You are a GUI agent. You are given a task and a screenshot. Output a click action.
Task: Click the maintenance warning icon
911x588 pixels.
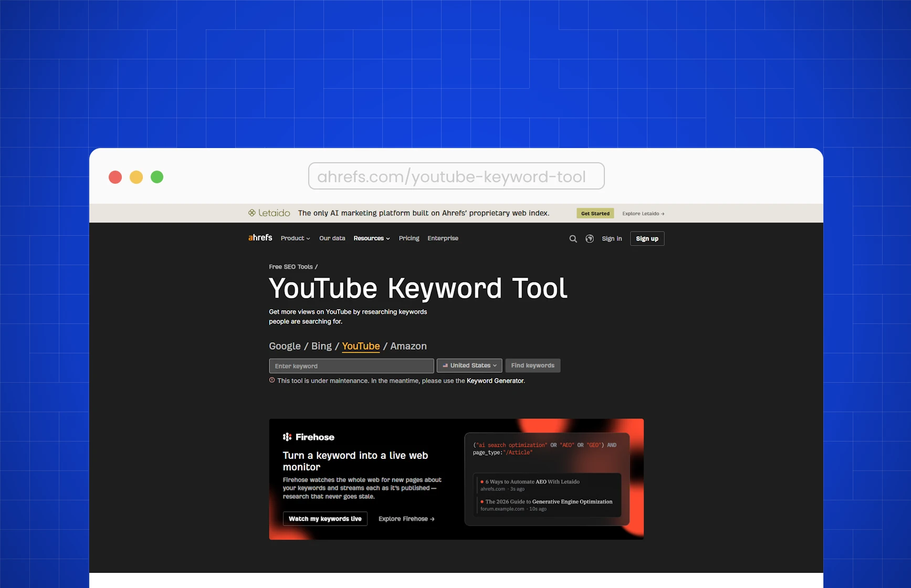[272, 380]
